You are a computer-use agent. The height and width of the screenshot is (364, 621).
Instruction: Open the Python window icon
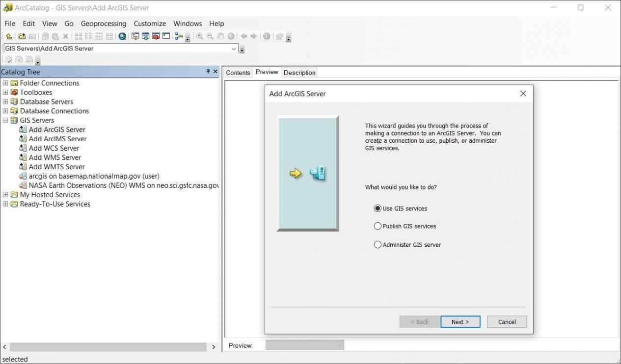[x=166, y=36]
